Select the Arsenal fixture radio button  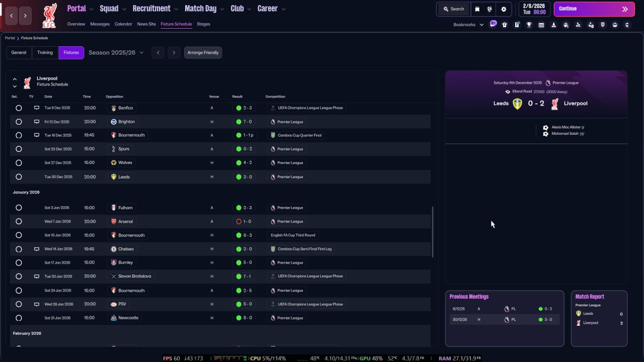point(19,221)
